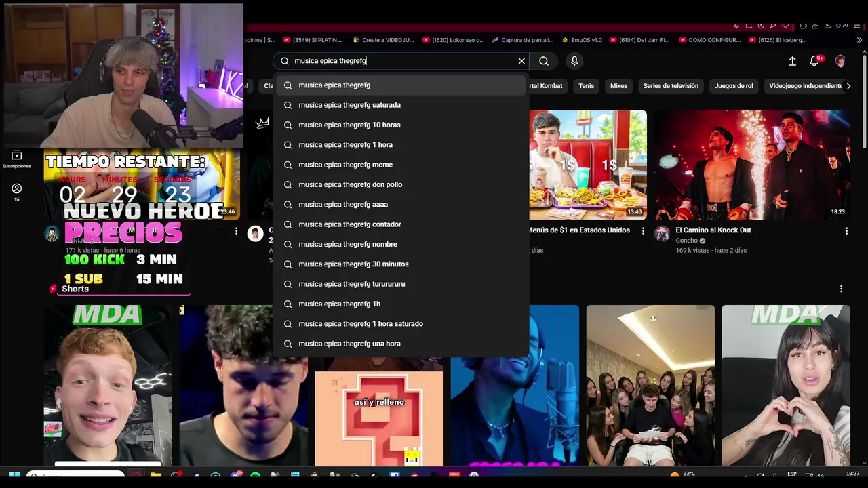The image size is (868, 488).
Task: Open the El Camino al Knock Out thumbnail
Action: pos(752,165)
